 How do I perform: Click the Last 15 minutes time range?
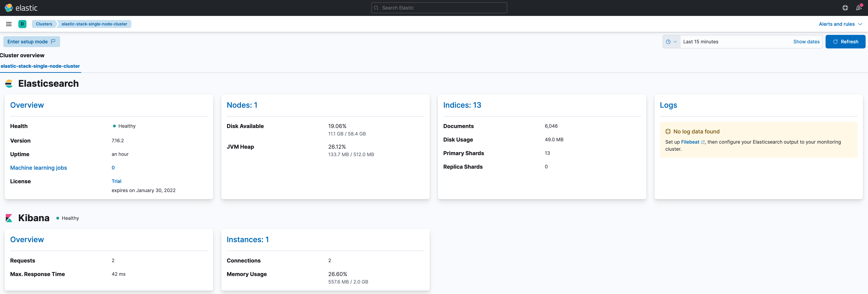(700, 42)
